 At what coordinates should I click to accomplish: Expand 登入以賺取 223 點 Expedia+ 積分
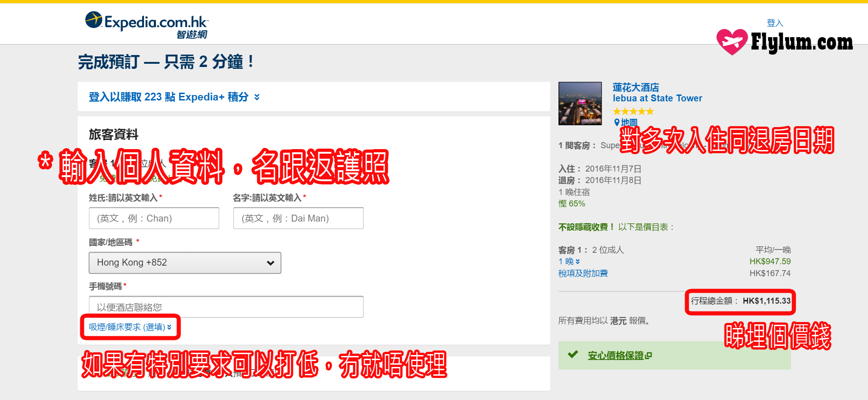click(174, 97)
